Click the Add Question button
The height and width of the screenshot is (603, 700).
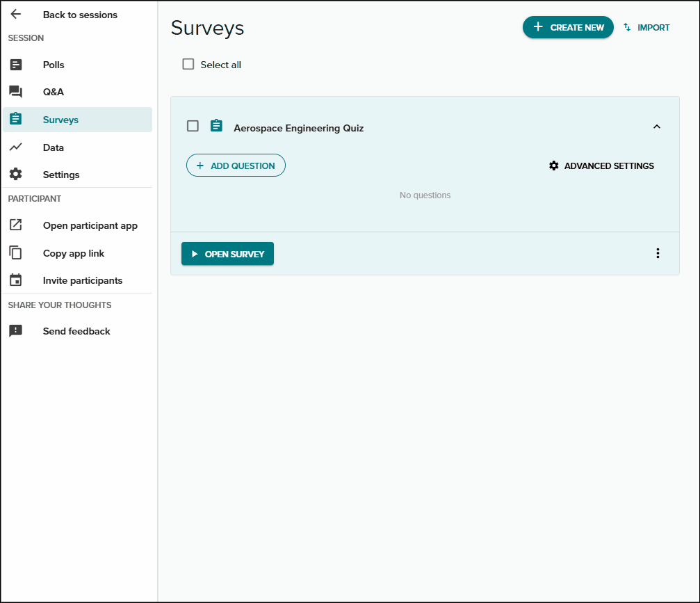pyautogui.click(x=236, y=165)
